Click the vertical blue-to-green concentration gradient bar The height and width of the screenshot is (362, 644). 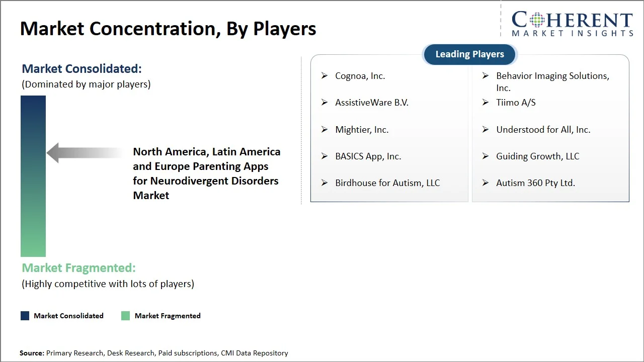point(33,176)
